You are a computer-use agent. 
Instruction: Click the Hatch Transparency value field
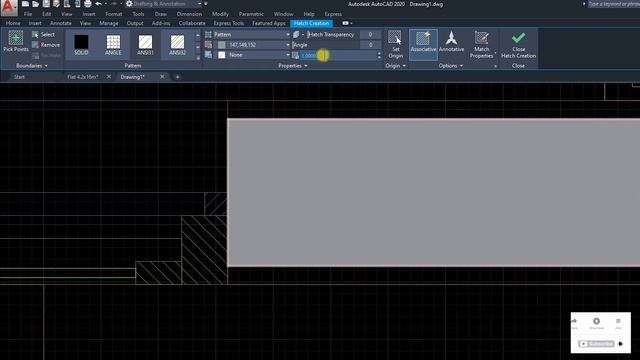[x=370, y=35]
